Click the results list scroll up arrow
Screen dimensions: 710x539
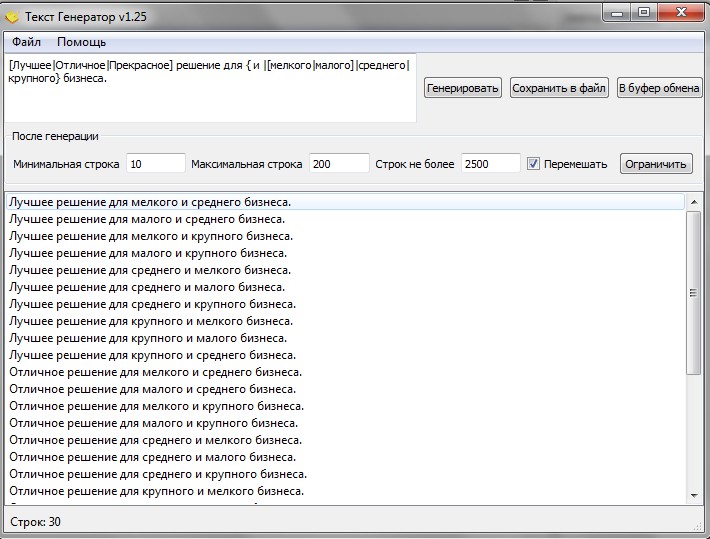tap(694, 202)
